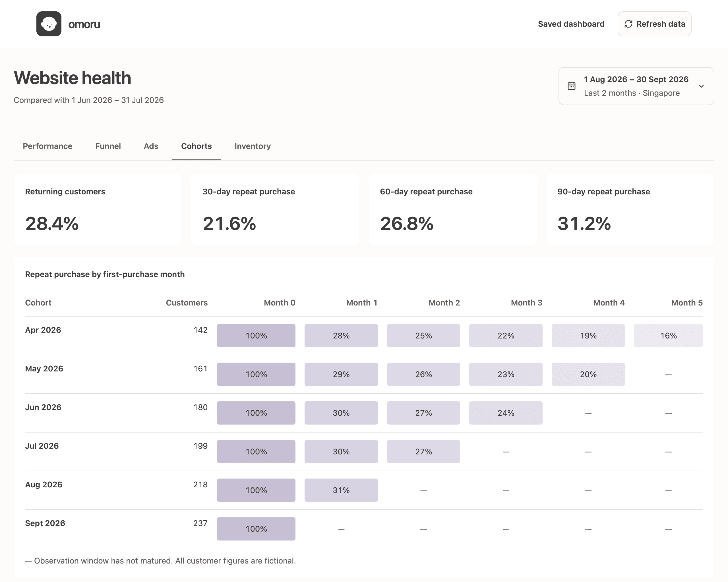Click the Month 3 column header
This screenshot has height=582, width=728.
coord(526,303)
